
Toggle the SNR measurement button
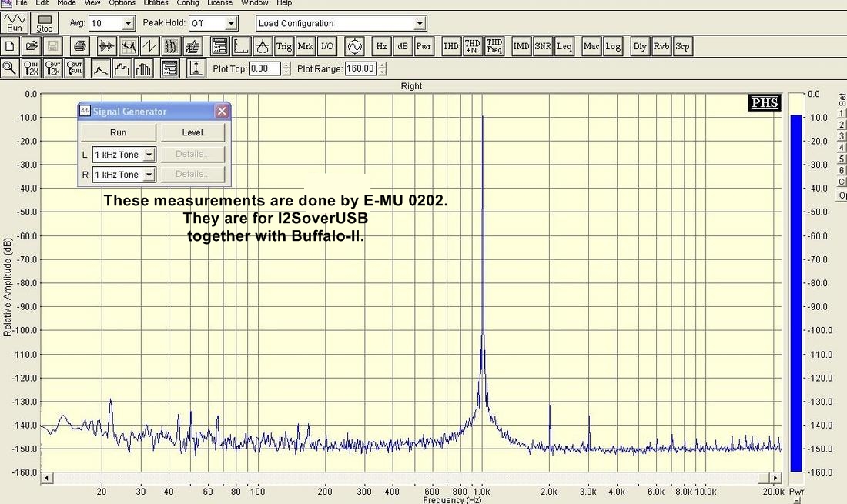click(x=543, y=46)
